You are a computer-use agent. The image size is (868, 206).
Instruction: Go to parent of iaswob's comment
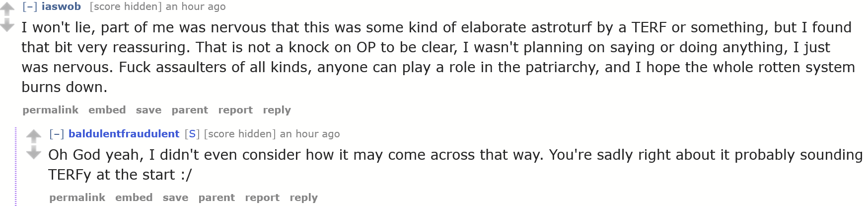pyautogui.click(x=190, y=110)
